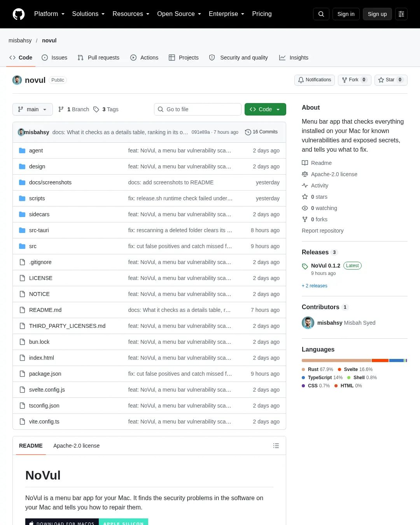This screenshot has height=525, width=420.
Task: Click the docs/screenshots folder icon
Action: coord(22,182)
